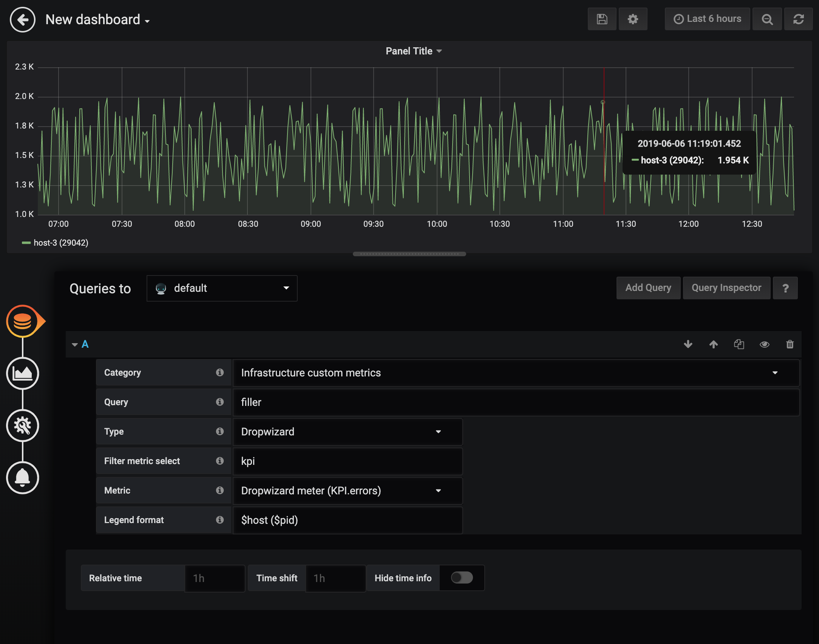The width and height of the screenshot is (819, 644).
Task: Click the Legend format input field
Action: [348, 520]
